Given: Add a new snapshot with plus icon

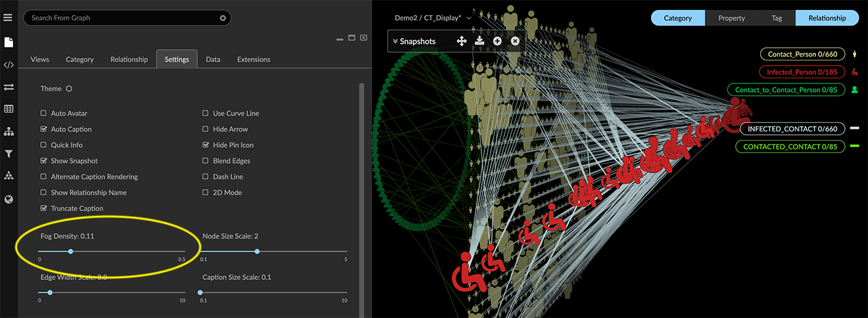Looking at the screenshot, I should [497, 41].
